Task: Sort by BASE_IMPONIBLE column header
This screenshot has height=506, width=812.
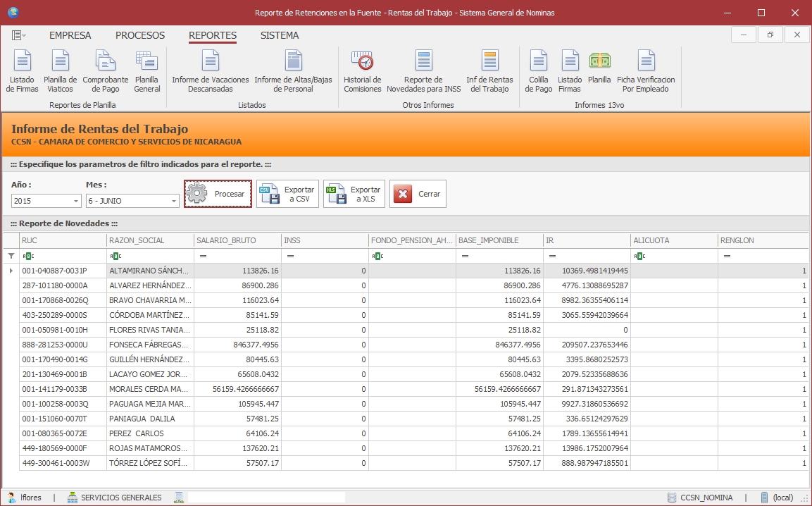Action: tap(500, 240)
